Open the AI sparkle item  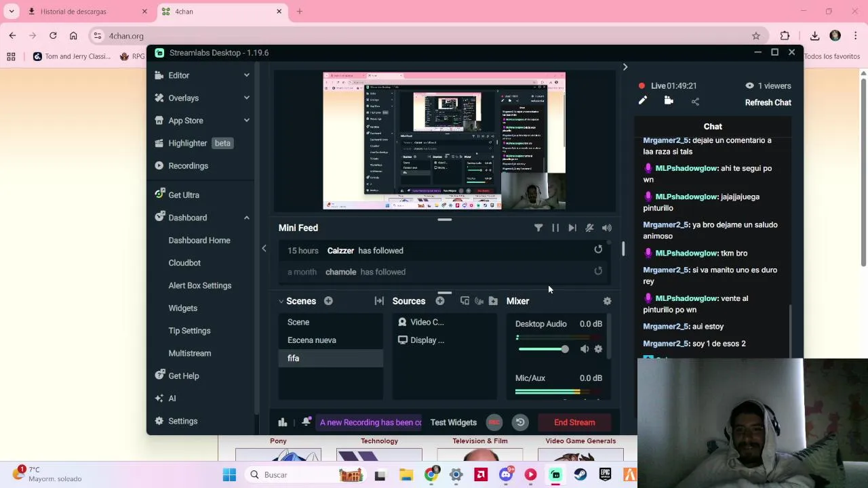tap(159, 399)
